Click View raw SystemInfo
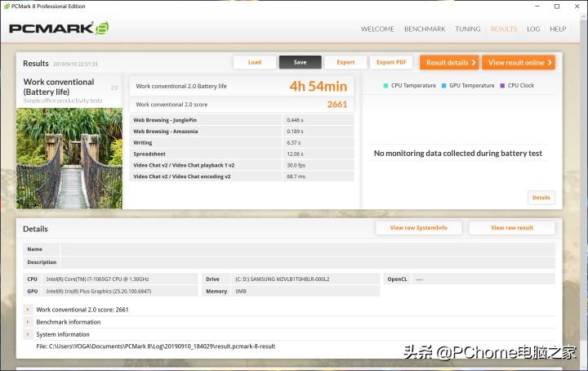 418,228
